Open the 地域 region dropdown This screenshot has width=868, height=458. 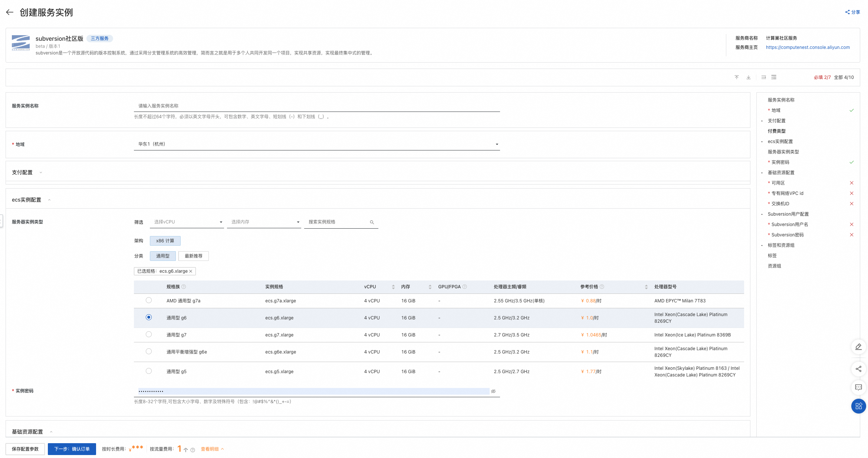(x=317, y=144)
